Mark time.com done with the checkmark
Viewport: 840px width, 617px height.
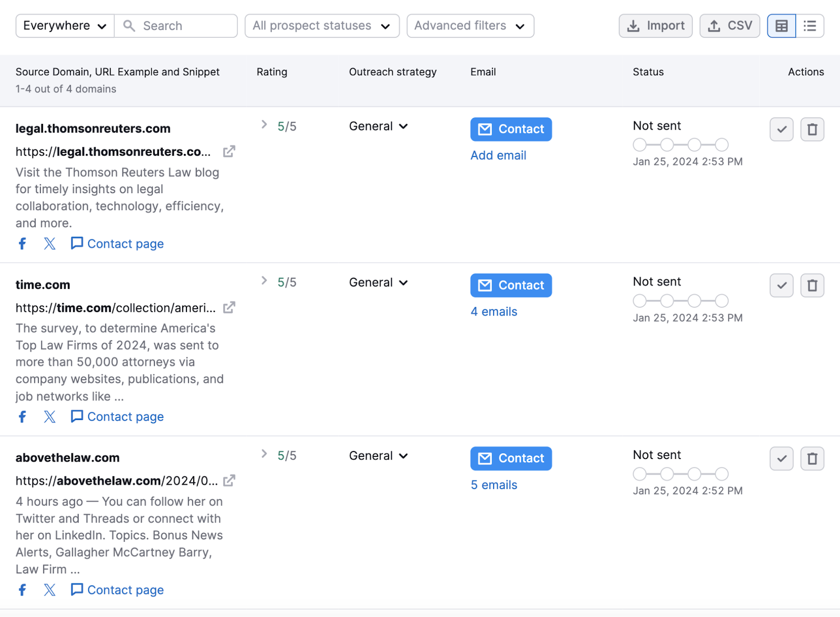click(781, 285)
